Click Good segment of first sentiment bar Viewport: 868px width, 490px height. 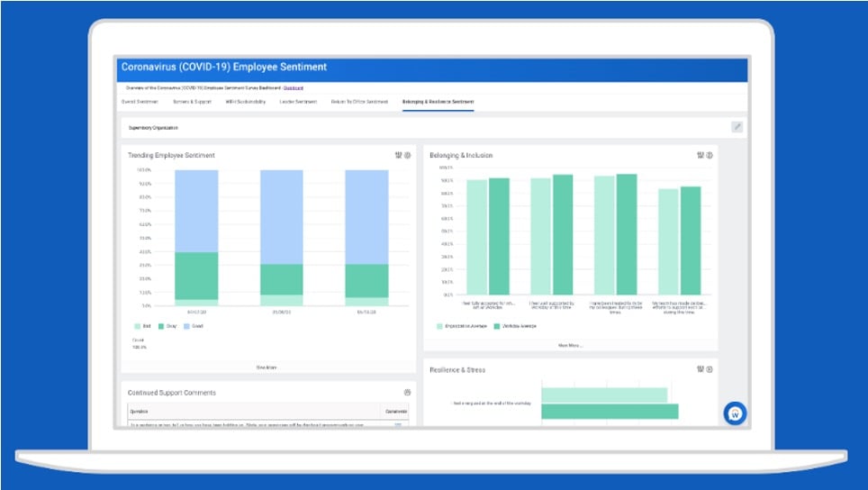196,211
